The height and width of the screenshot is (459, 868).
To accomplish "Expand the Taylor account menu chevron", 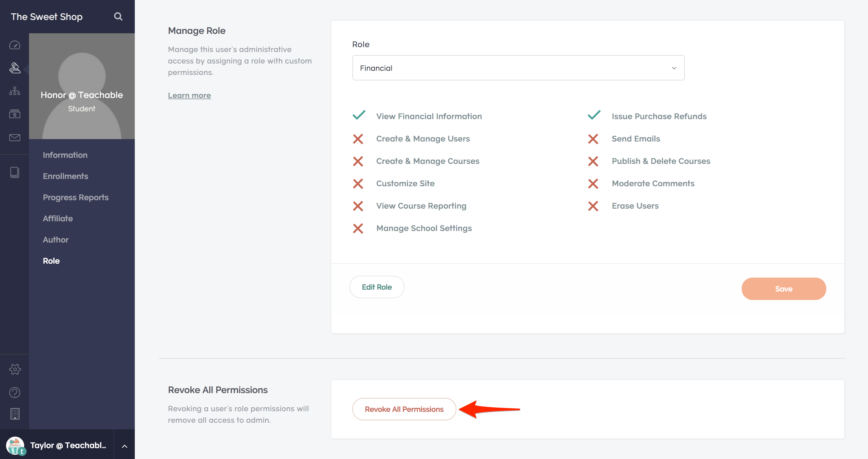I will point(124,446).
